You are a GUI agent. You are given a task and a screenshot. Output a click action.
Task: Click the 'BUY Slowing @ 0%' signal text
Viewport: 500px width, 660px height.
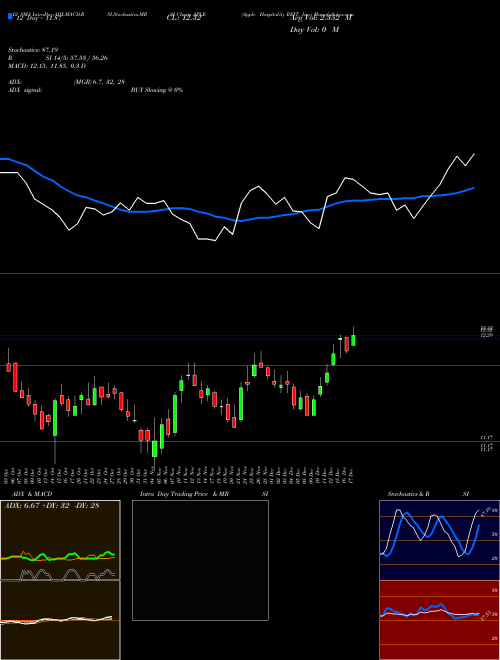[157, 90]
